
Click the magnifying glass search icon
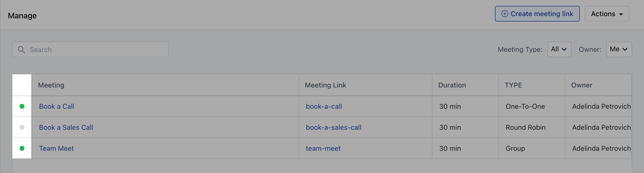tap(21, 50)
